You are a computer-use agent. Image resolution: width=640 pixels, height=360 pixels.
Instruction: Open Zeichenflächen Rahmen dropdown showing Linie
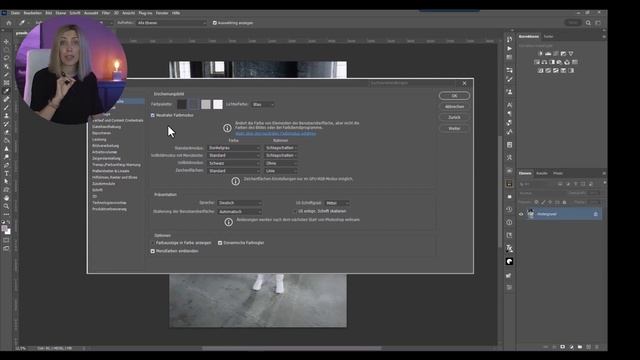(281, 171)
